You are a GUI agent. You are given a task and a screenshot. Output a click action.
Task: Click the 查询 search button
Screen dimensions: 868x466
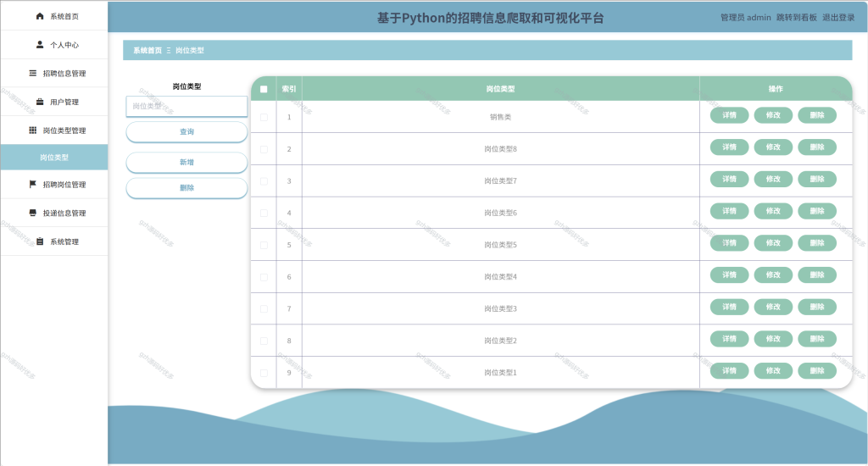[x=186, y=131]
